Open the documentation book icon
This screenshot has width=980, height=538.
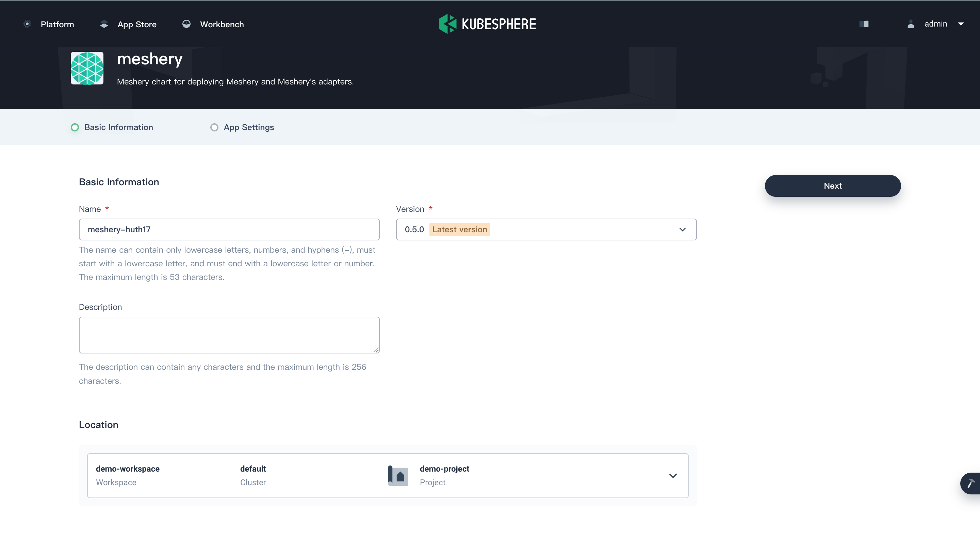coord(864,24)
